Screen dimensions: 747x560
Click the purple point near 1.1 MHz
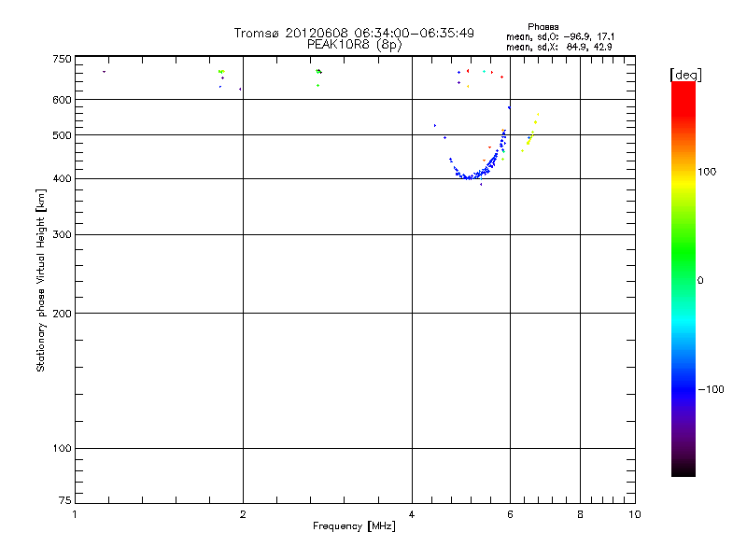(x=104, y=72)
